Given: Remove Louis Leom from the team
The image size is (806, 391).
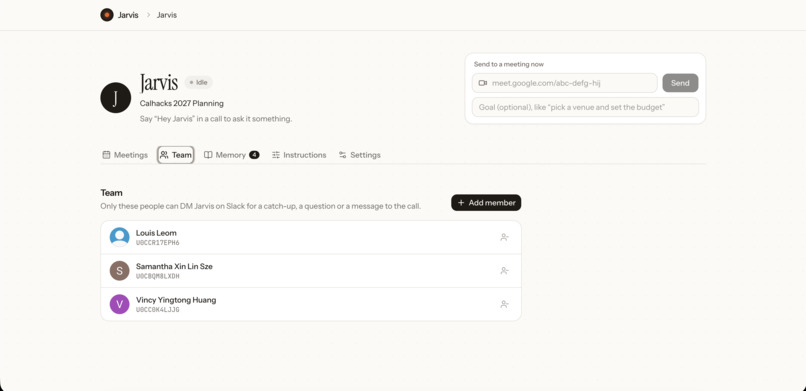Looking at the screenshot, I should (x=504, y=237).
